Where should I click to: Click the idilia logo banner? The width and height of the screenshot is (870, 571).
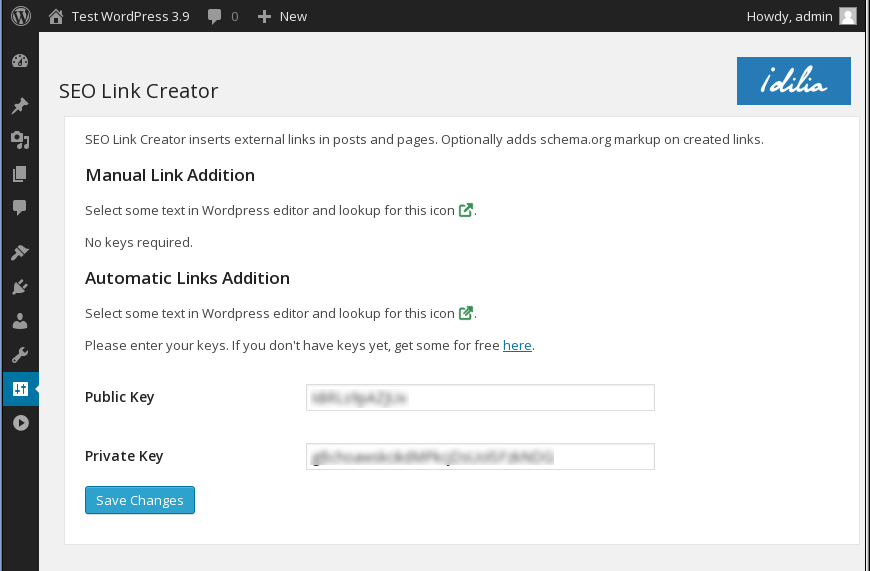[x=793, y=81]
